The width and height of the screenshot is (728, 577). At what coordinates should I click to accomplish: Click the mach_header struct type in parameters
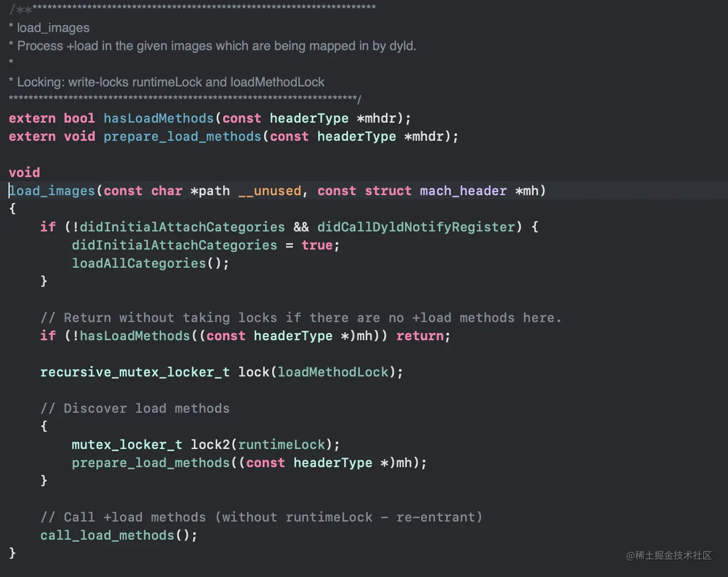coord(463,191)
